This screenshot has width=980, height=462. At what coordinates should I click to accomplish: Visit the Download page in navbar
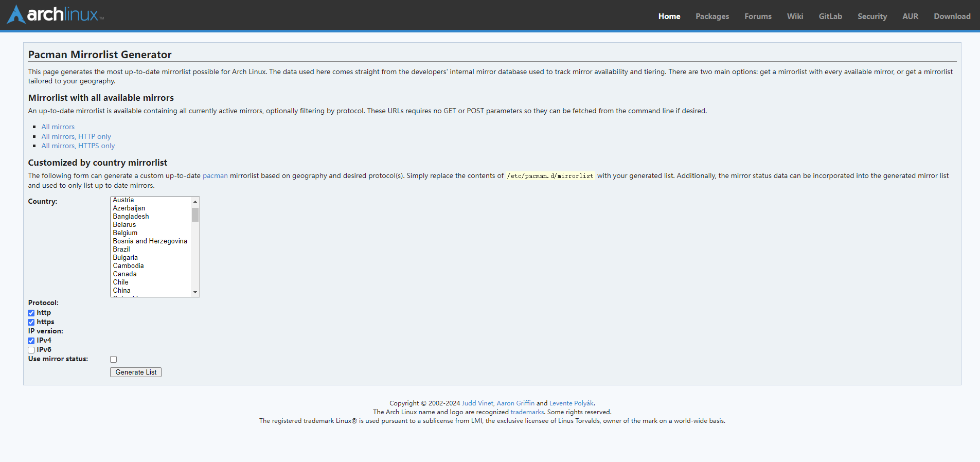[952, 16]
